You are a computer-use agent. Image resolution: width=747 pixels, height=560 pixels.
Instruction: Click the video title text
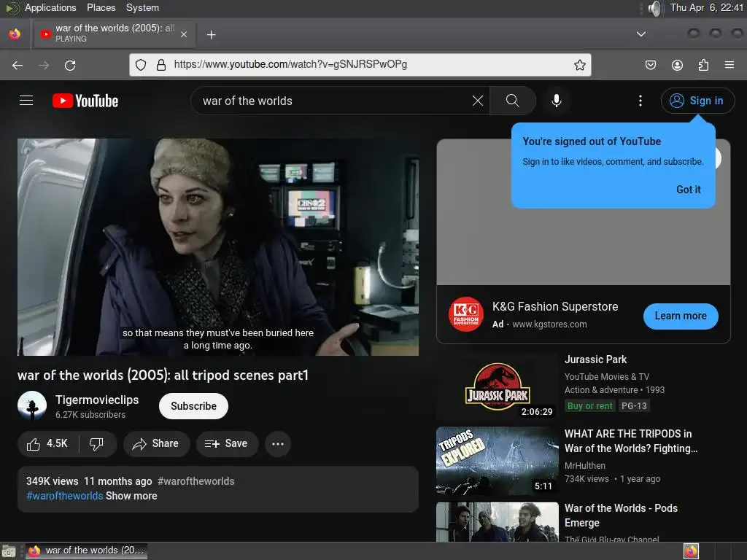[163, 376]
